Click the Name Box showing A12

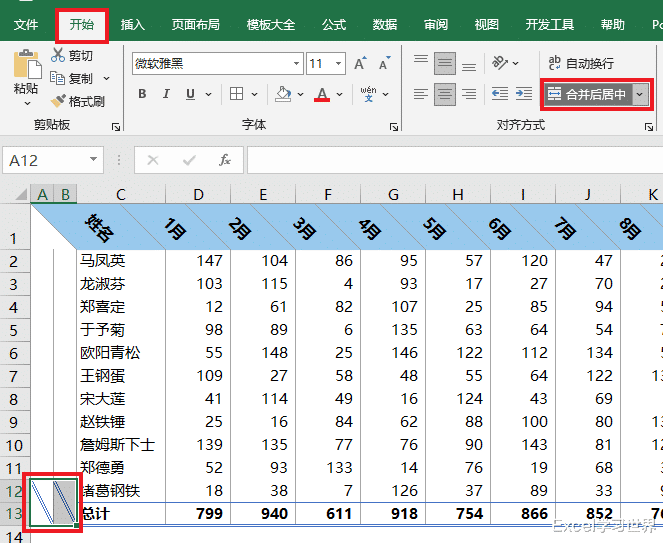point(45,160)
